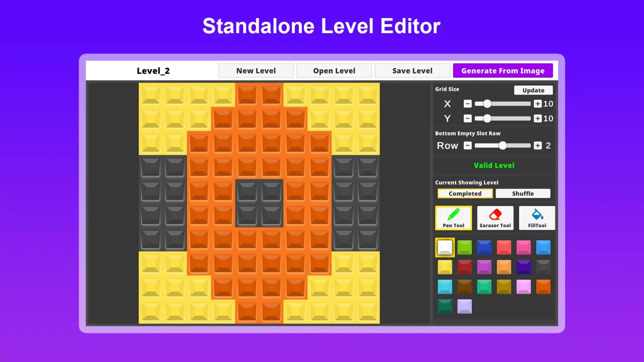Pick the lime green block swatch

pos(464,247)
